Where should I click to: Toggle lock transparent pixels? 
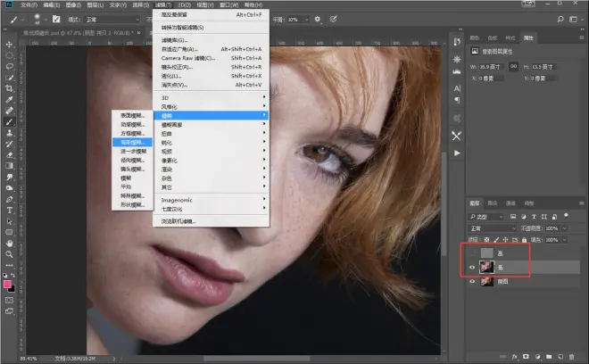point(486,240)
